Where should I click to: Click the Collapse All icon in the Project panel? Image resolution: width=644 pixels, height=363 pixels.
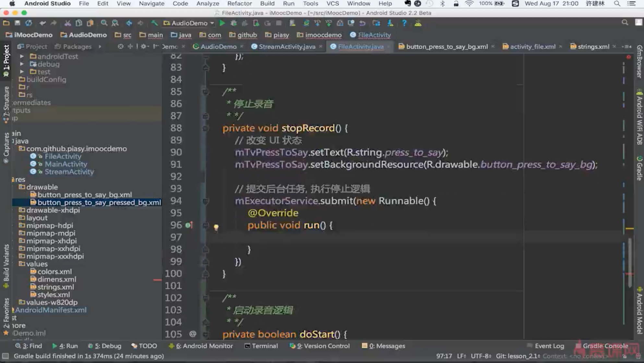(130, 46)
